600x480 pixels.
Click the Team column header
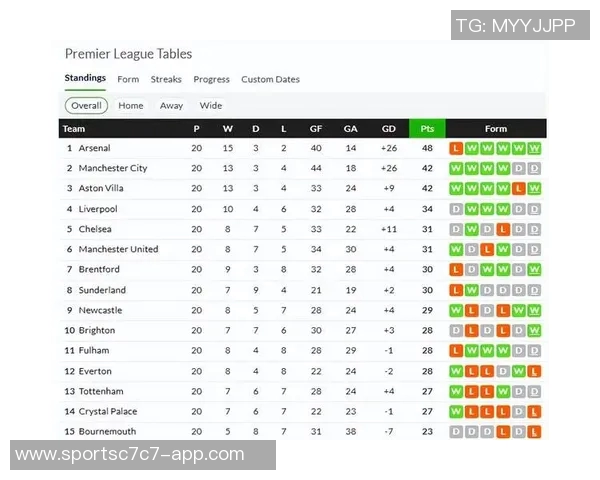click(74, 128)
